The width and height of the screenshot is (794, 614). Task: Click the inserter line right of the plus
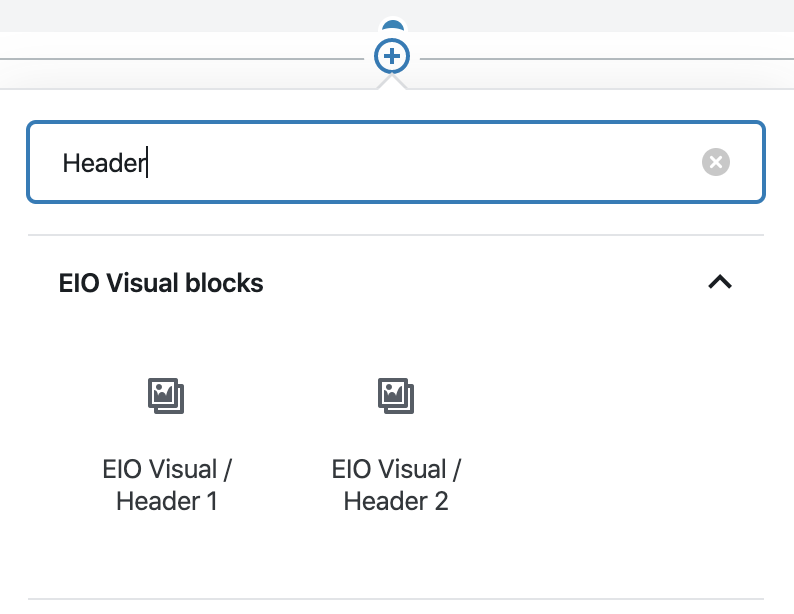click(x=607, y=59)
